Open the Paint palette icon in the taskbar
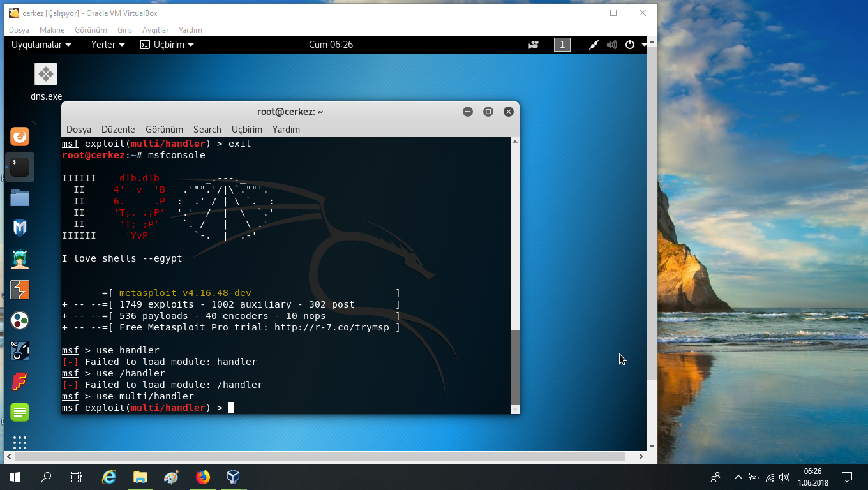Image resolution: width=868 pixels, height=490 pixels. point(171,477)
